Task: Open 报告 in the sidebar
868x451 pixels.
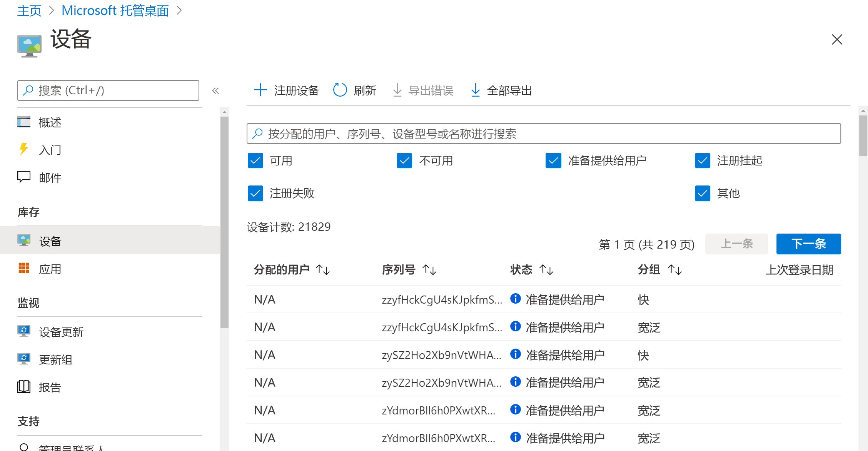Action: [x=50, y=388]
